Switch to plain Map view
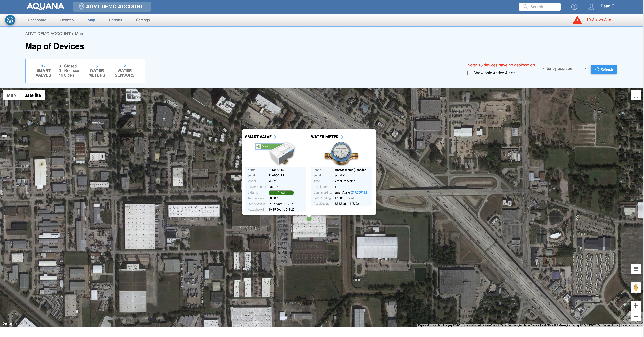The height and width of the screenshot is (337, 644). 11,95
